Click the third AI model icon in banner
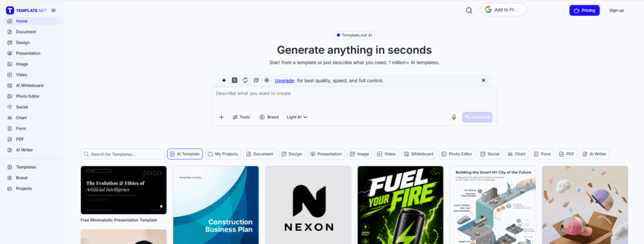The width and height of the screenshot is (644, 244). click(x=245, y=80)
